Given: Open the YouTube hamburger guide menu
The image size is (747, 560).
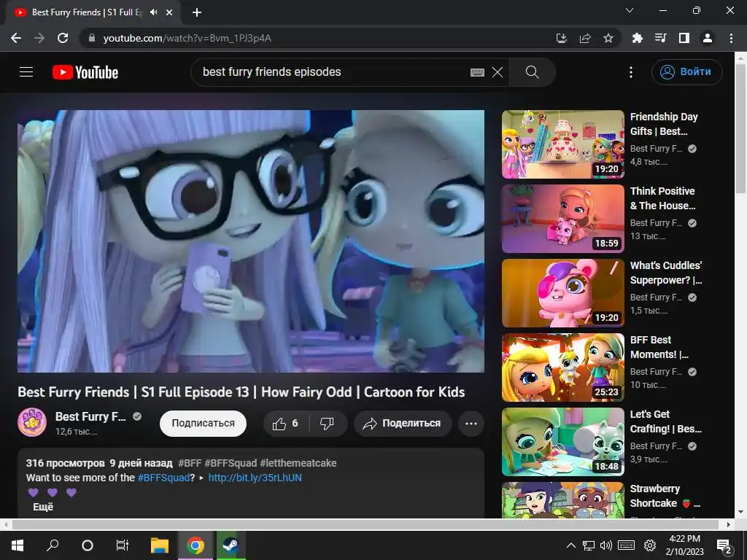Looking at the screenshot, I should [x=26, y=72].
